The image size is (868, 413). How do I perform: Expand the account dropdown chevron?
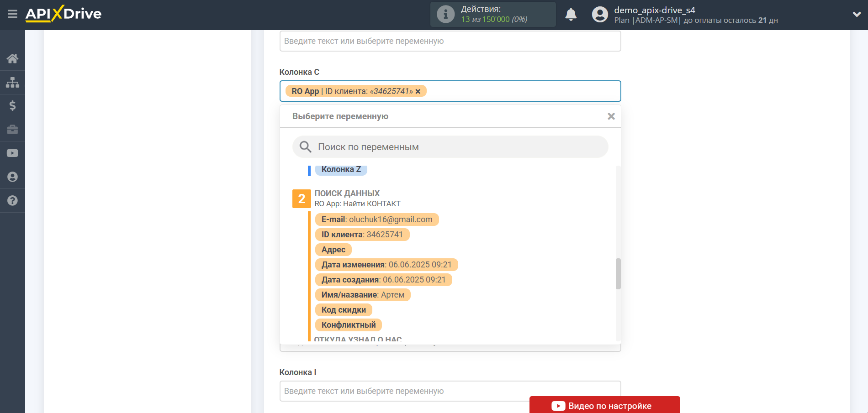[857, 15]
